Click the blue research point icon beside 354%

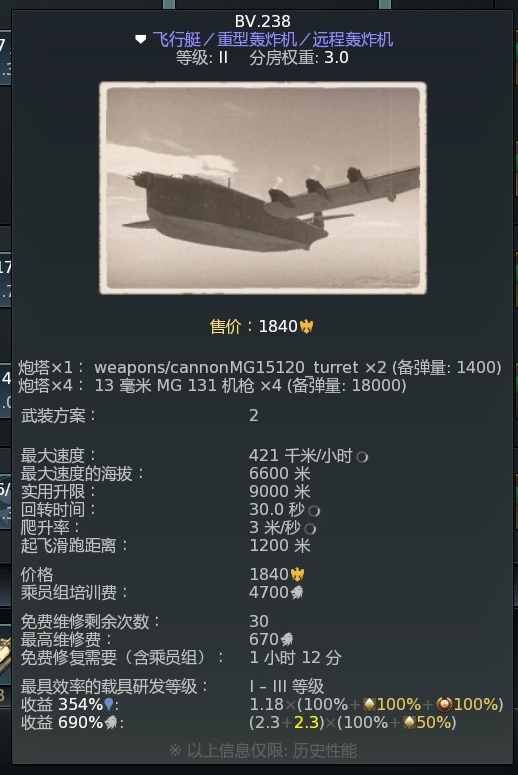pos(109,704)
